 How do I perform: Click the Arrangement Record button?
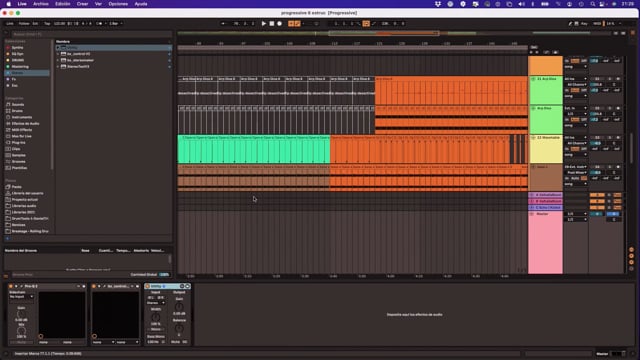point(280,24)
